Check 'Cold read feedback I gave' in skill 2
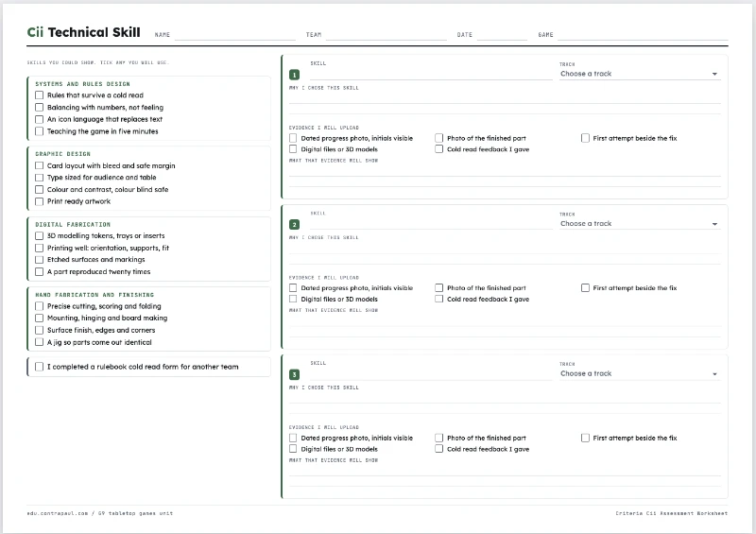 438,299
